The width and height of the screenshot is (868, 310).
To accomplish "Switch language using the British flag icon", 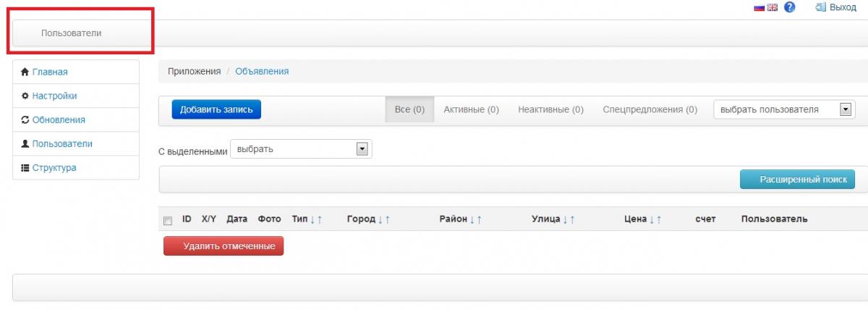I will (x=772, y=7).
